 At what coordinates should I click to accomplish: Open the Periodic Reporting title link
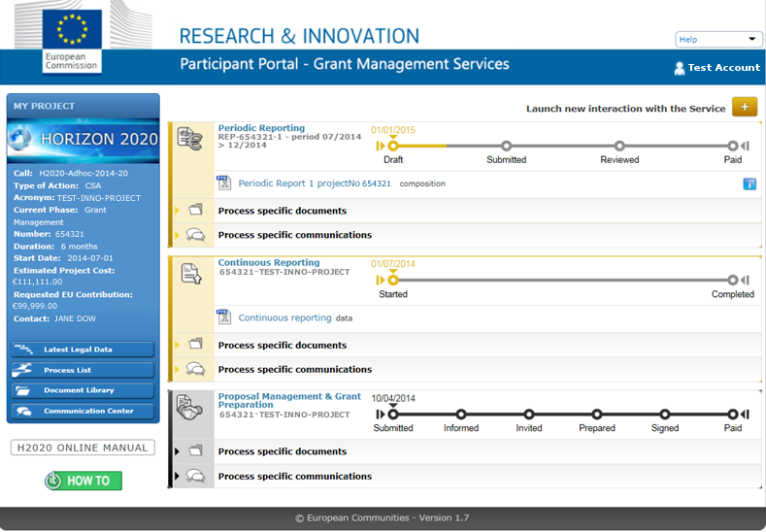[x=261, y=128]
